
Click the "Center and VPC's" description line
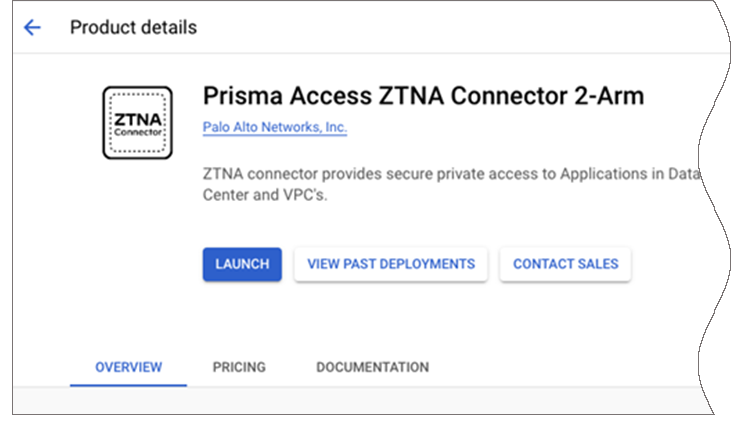coord(265,195)
